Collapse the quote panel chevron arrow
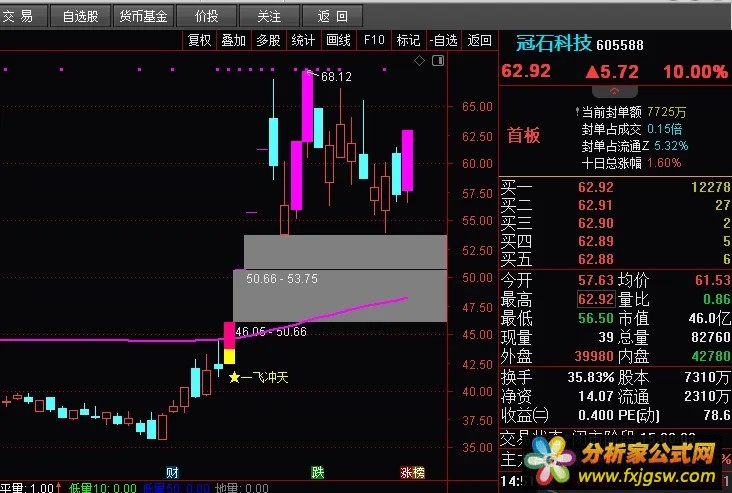The height and width of the screenshot is (493, 732). coord(614,91)
